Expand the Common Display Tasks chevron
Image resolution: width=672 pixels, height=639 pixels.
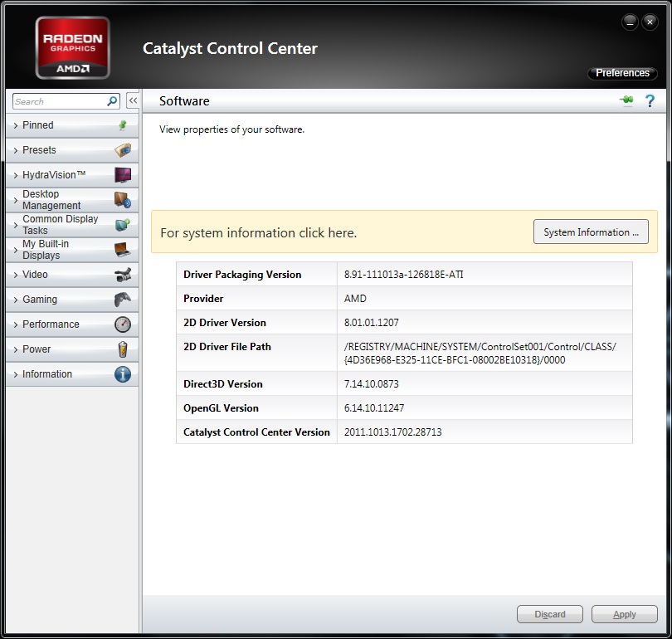pos(16,225)
